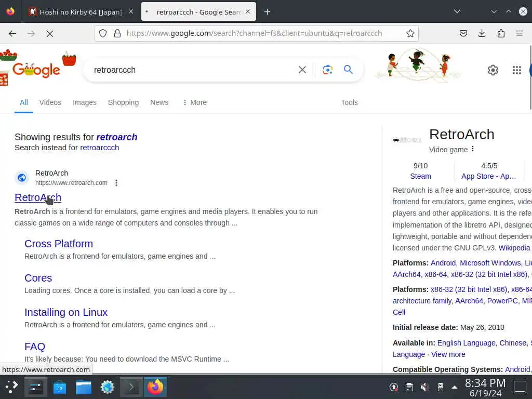
Task: Open the Cross Platform sublink
Action: click(x=59, y=244)
